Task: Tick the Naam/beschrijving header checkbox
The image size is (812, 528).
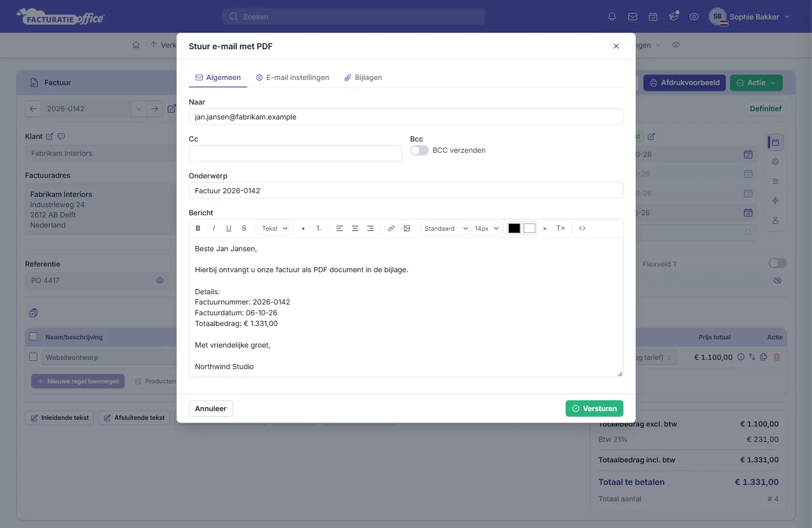Action: [33, 337]
